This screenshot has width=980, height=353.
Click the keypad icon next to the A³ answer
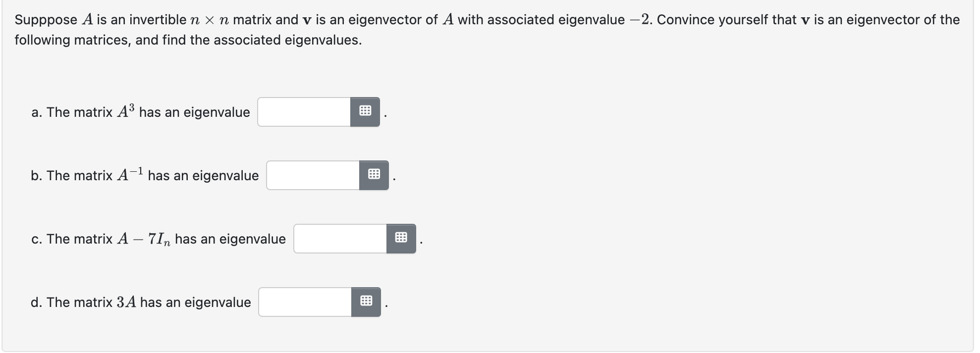(x=365, y=111)
